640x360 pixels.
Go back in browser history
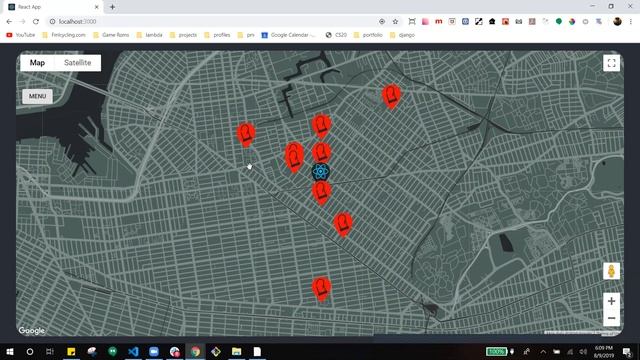[9, 22]
